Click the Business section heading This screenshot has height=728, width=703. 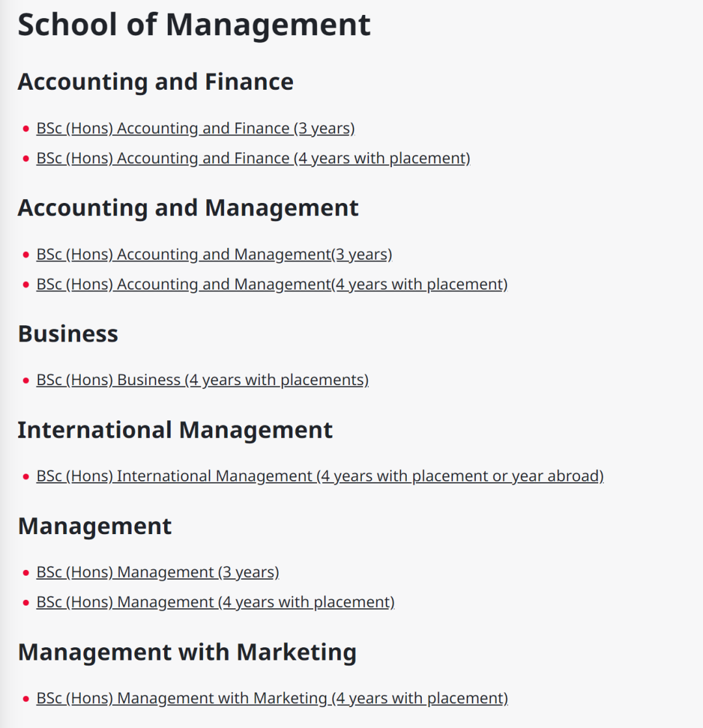point(68,334)
